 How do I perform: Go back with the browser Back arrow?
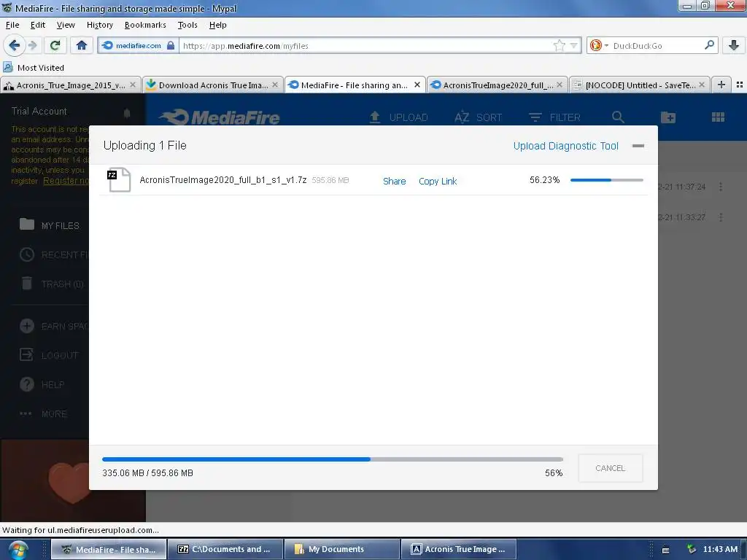click(15, 46)
